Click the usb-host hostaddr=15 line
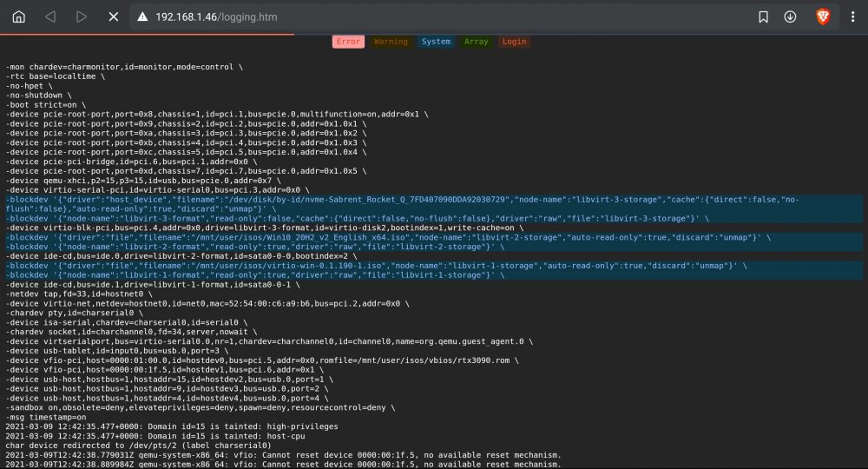Screen dimensions: 868x469 pyautogui.click(x=169, y=380)
